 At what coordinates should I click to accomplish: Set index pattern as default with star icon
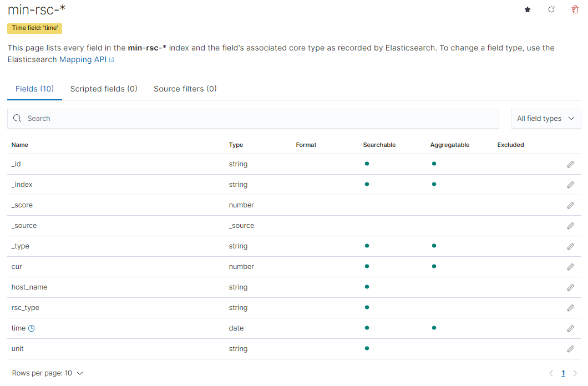pos(527,10)
